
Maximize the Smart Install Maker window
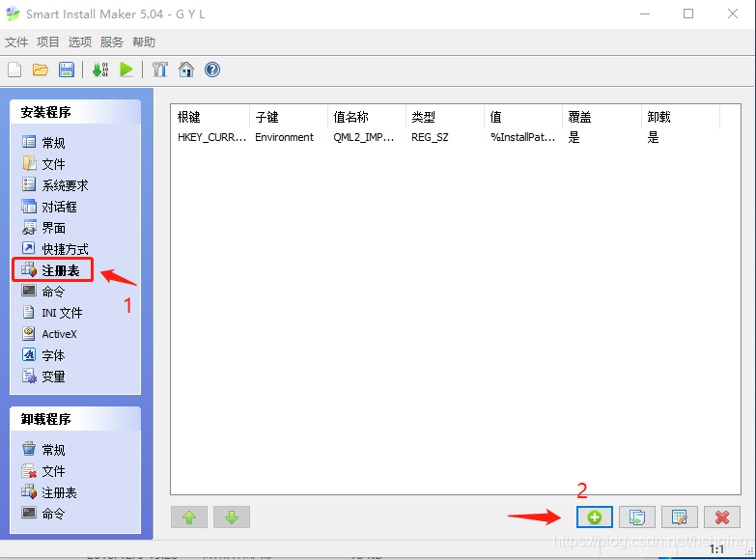[x=688, y=14]
